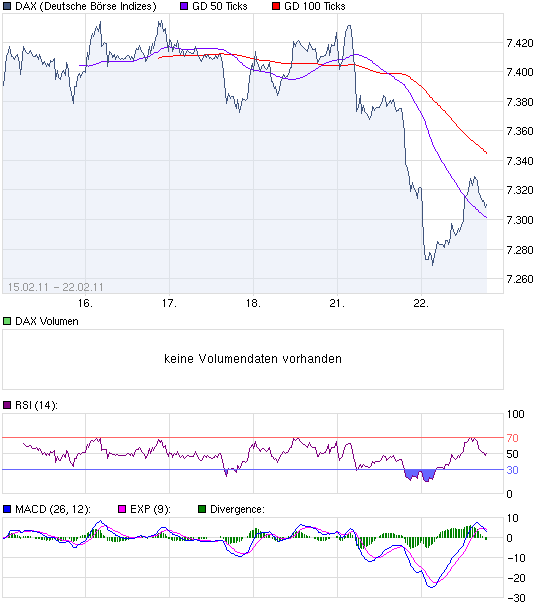Click the 'GD 50 Ticks' legend label
The image size is (545, 606).
point(220,6)
